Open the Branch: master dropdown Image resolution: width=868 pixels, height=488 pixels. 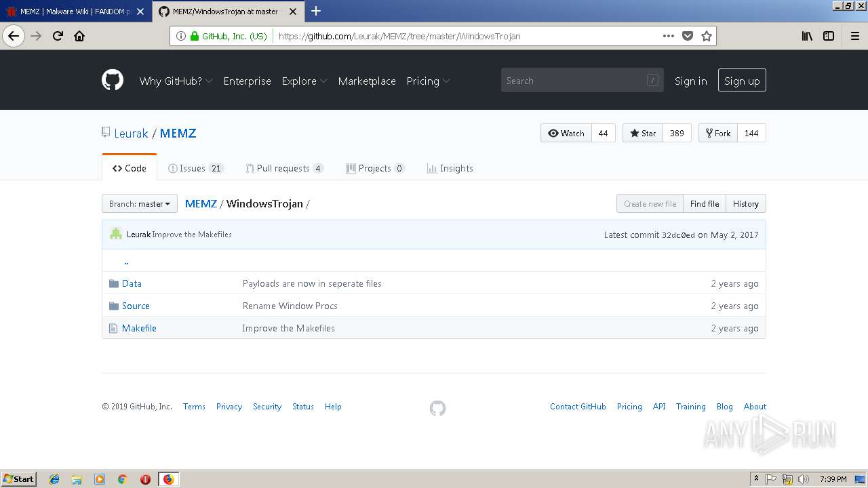coord(140,204)
